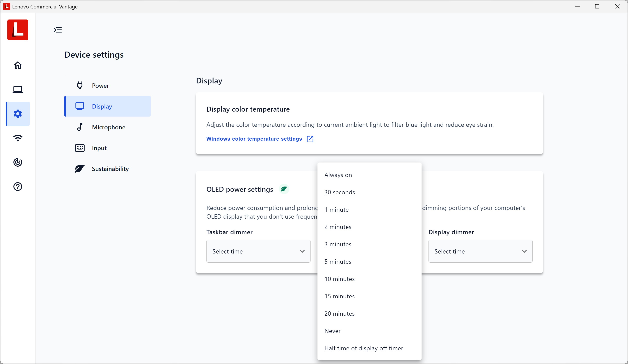The height and width of the screenshot is (364, 628).
Task: Go to the Power settings tab
Action: 100,86
